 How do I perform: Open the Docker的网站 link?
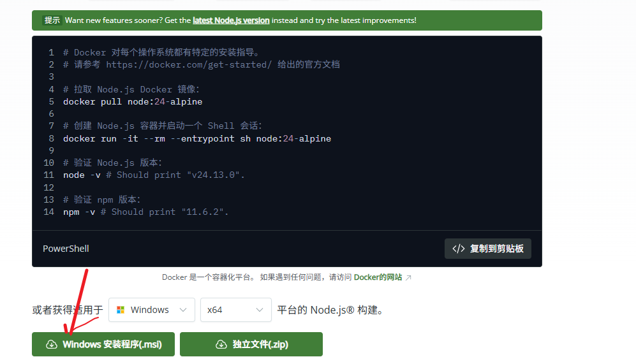(378, 277)
